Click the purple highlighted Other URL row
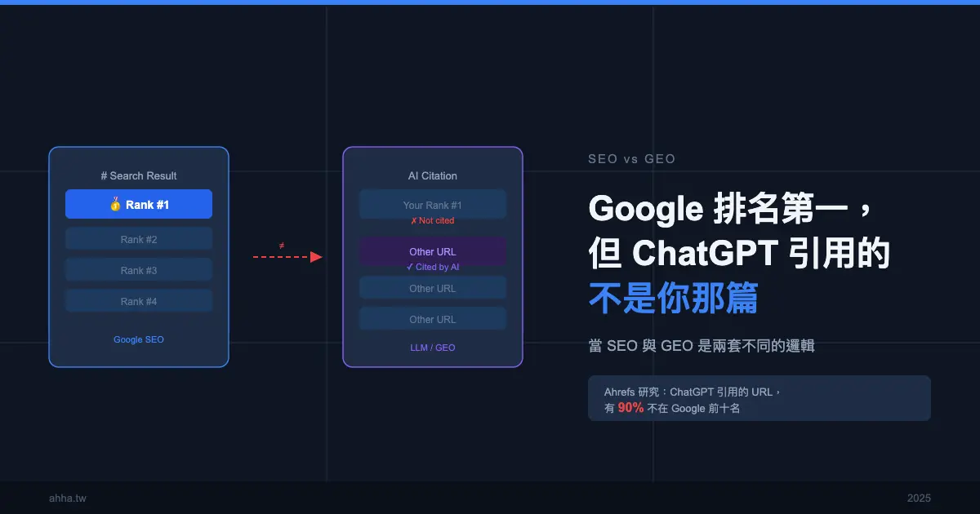The image size is (980, 514). (433, 251)
